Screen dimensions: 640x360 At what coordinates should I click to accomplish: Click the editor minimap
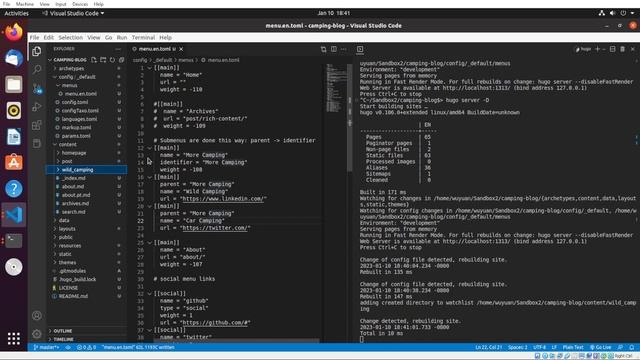point(336,88)
